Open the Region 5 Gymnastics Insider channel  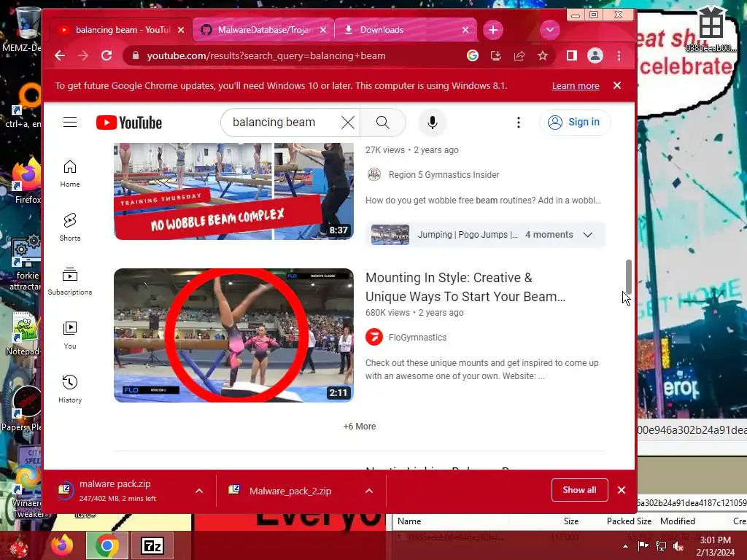pyautogui.click(x=444, y=175)
